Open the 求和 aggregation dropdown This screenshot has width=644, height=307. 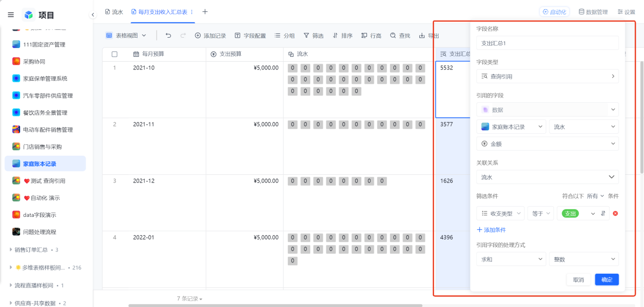(x=511, y=259)
